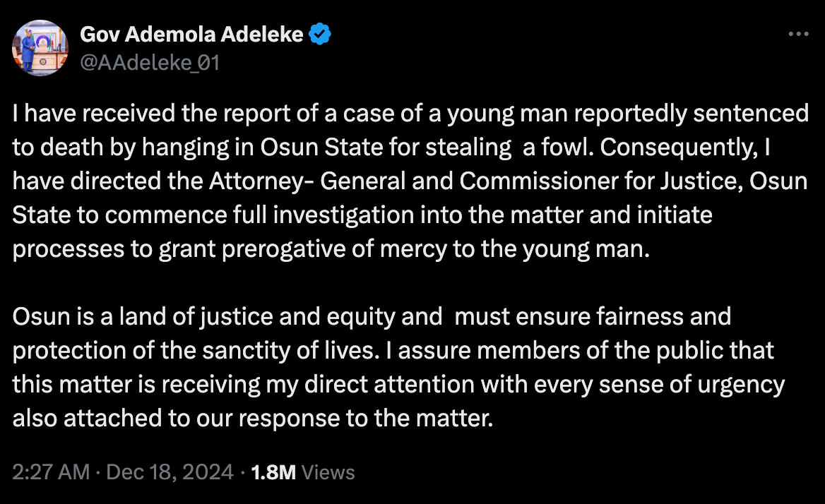The width and height of the screenshot is (825, 504).
Task: Click the tweet's first line starting 'I have received'
Action: tap(410, 113)
